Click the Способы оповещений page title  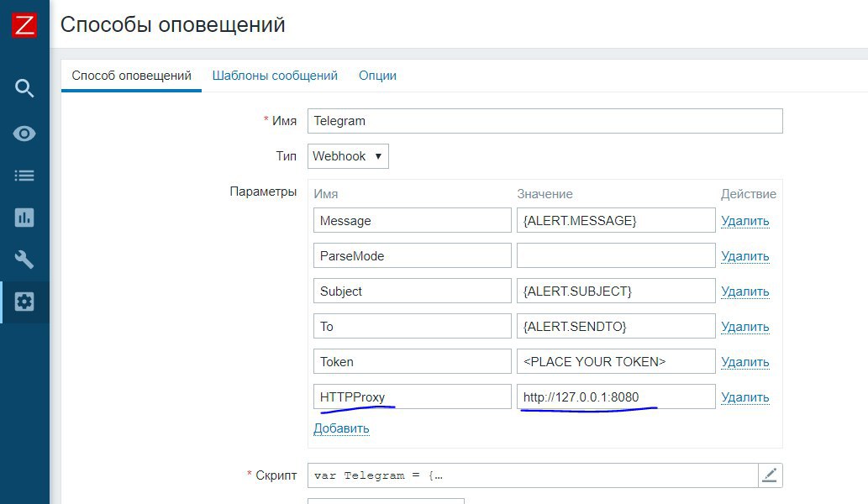coord(173,25)
